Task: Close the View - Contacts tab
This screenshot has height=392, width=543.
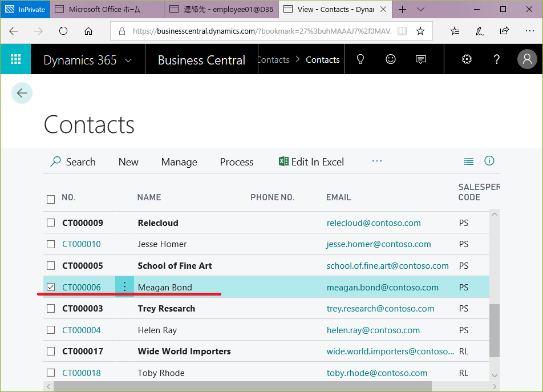Action: click(383, 9)
